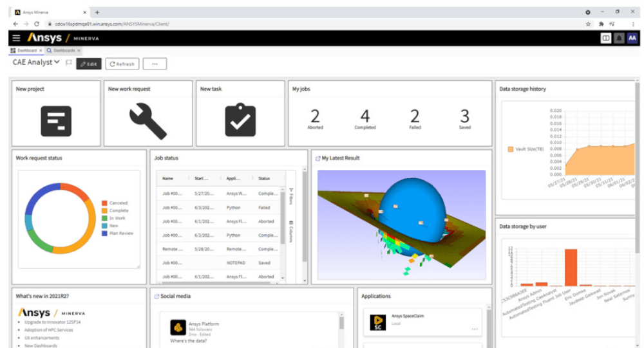
Task: Open the browser extensions puzzle icon
Action: [601, 24]
